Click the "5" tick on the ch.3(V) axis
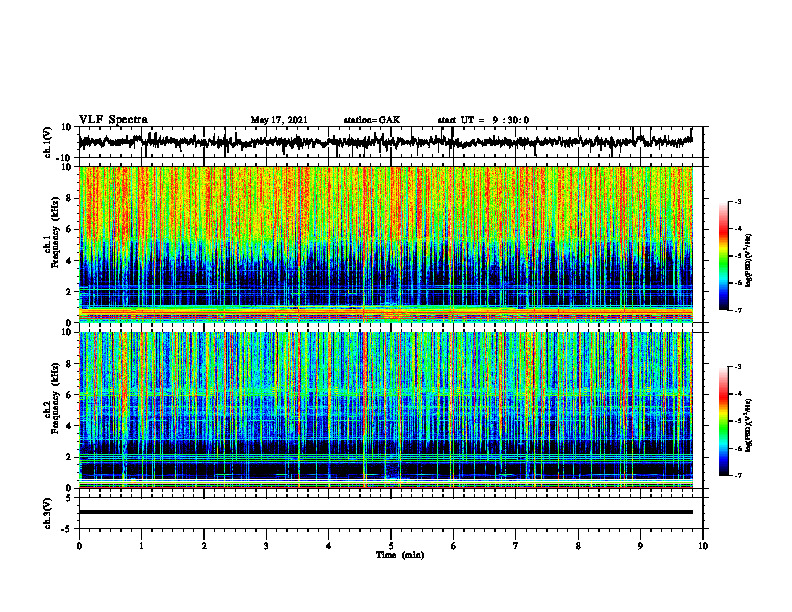This screenshot has height=612, width=792. tap(69, 498)
